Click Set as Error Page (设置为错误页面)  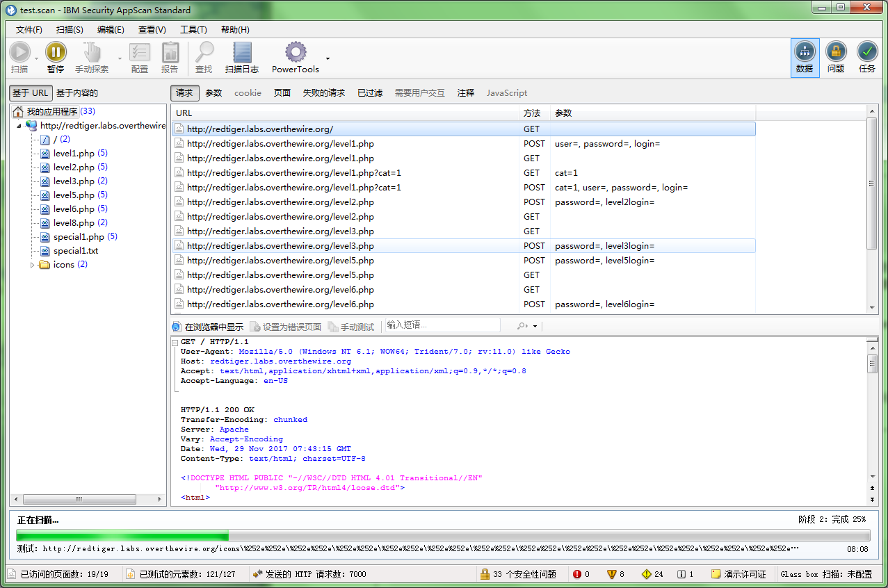pyautogui.click(x=285, y=327)
